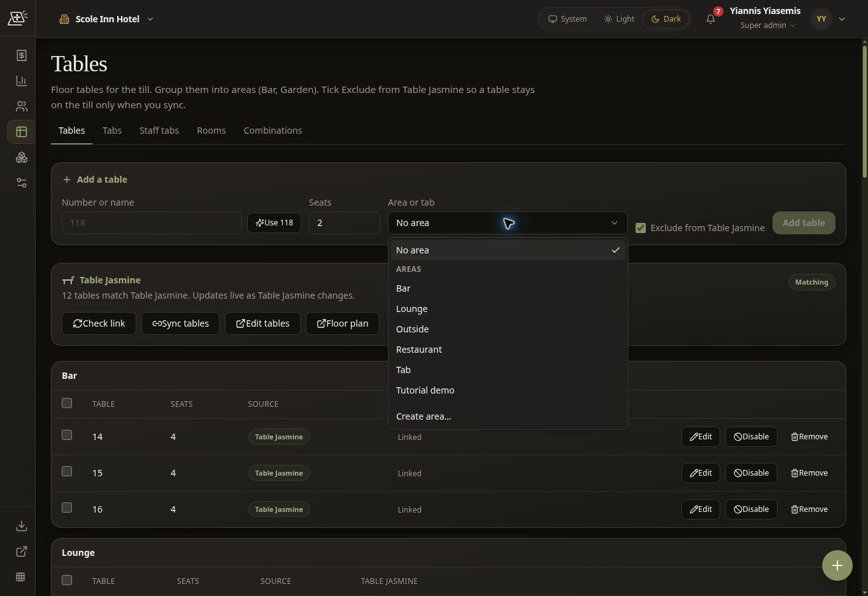Click the Use 118 suggestion button

tap(274, 223)
